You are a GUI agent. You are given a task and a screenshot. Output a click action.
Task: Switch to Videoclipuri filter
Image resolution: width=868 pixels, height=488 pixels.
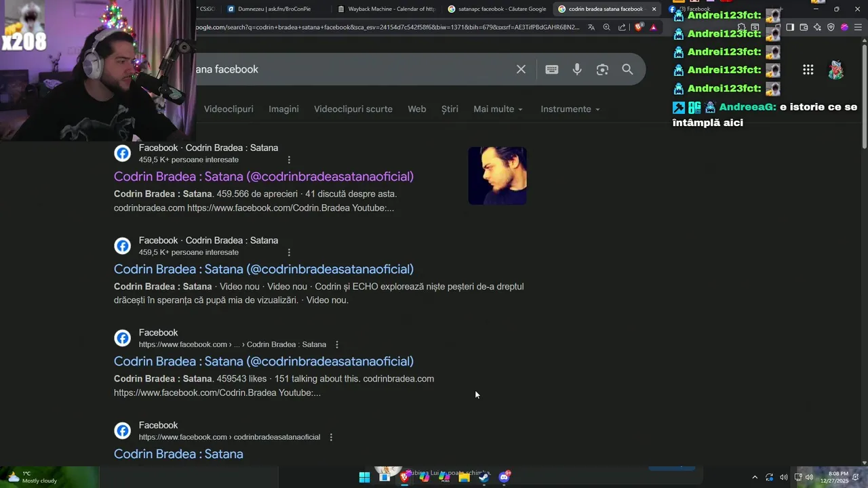(x=229, y=109)
